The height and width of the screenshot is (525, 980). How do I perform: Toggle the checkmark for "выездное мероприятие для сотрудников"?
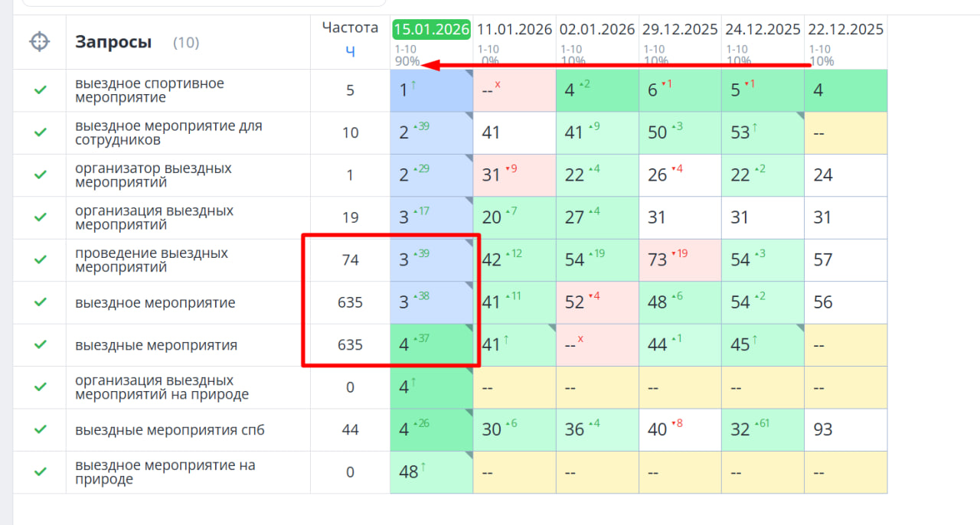coord(41,133)
